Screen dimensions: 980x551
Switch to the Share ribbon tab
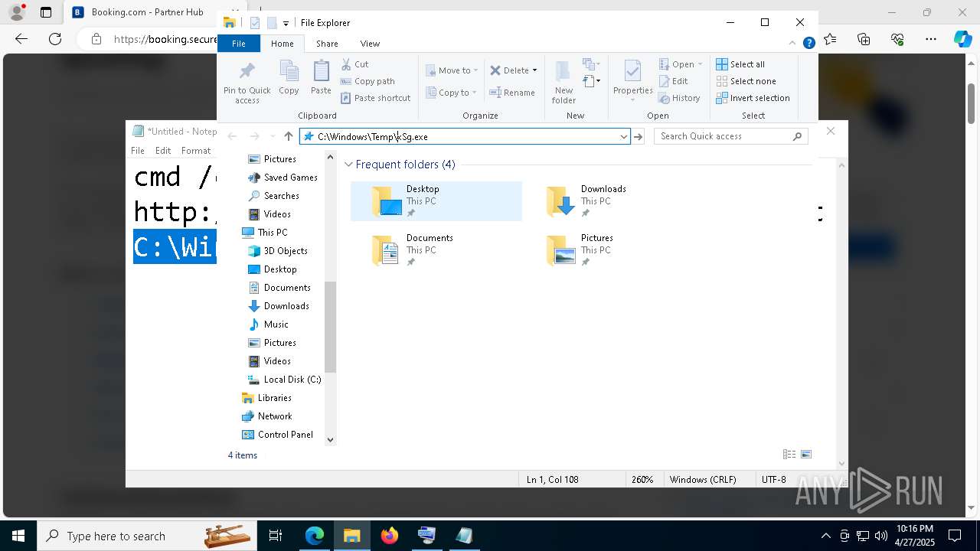pos(327,44)
